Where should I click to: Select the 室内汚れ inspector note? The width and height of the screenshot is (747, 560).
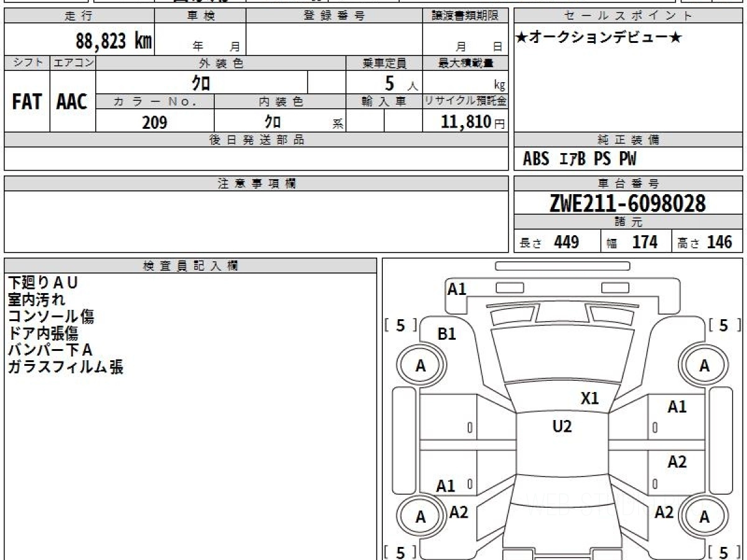36,300
